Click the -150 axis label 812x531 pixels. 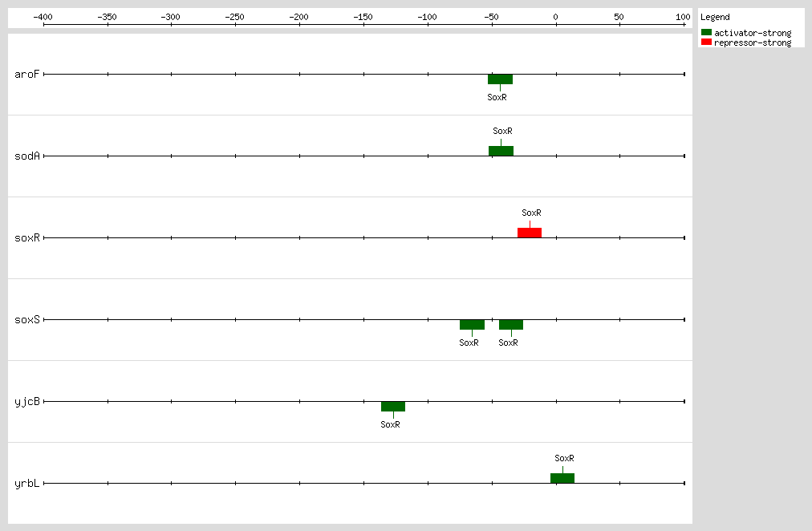click(x=363, y=17)
